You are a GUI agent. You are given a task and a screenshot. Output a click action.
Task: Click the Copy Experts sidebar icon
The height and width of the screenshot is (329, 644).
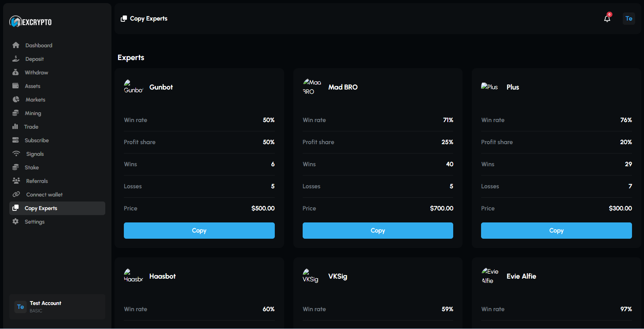click(15, 208)
